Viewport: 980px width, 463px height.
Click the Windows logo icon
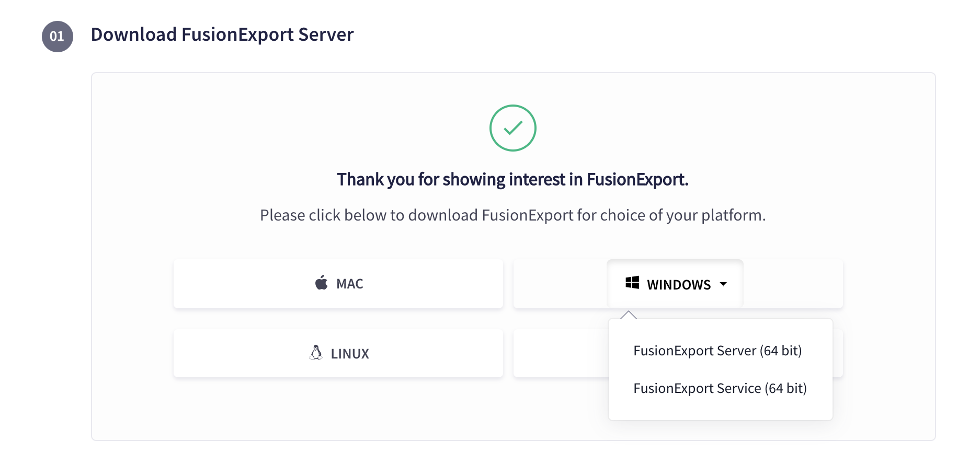tap(632, 283)
